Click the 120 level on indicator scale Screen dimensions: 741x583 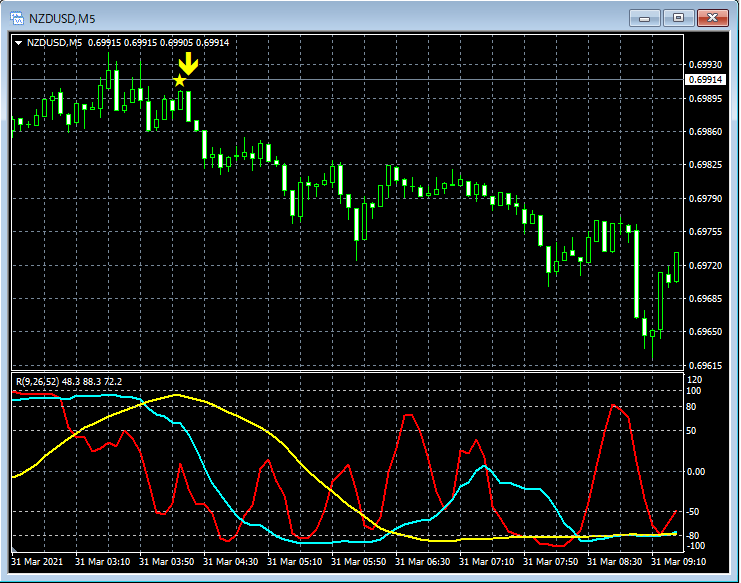coord(693,381)
